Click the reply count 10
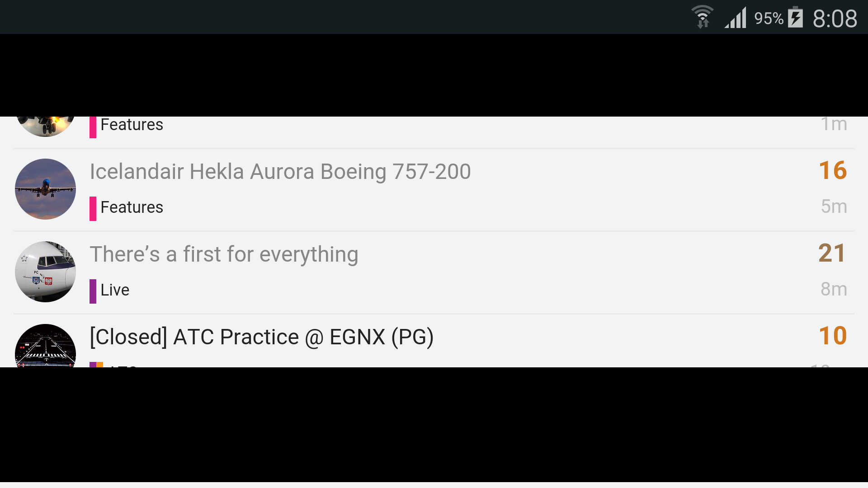This screenshot has height=488, width=868. coord(832,336)
